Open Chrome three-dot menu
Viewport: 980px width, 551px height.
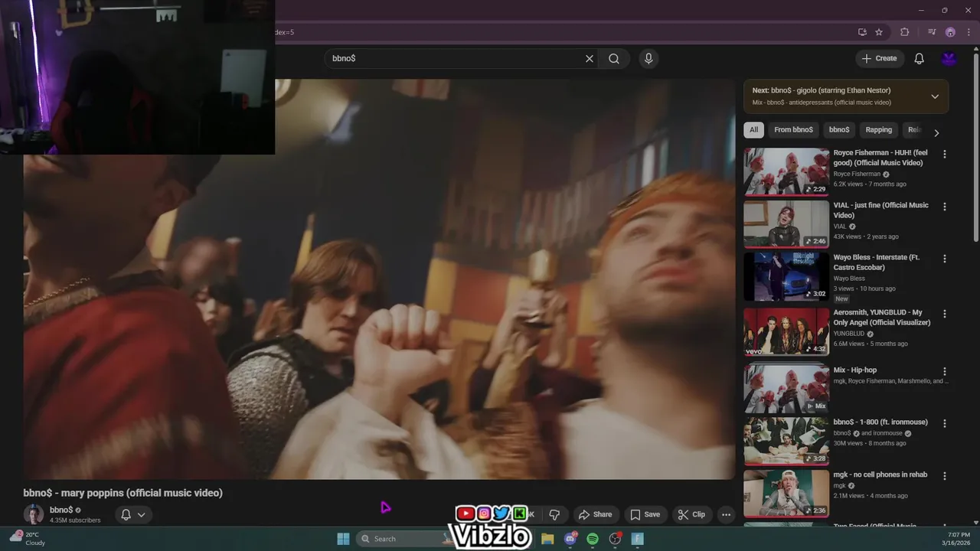click(968, 32)
